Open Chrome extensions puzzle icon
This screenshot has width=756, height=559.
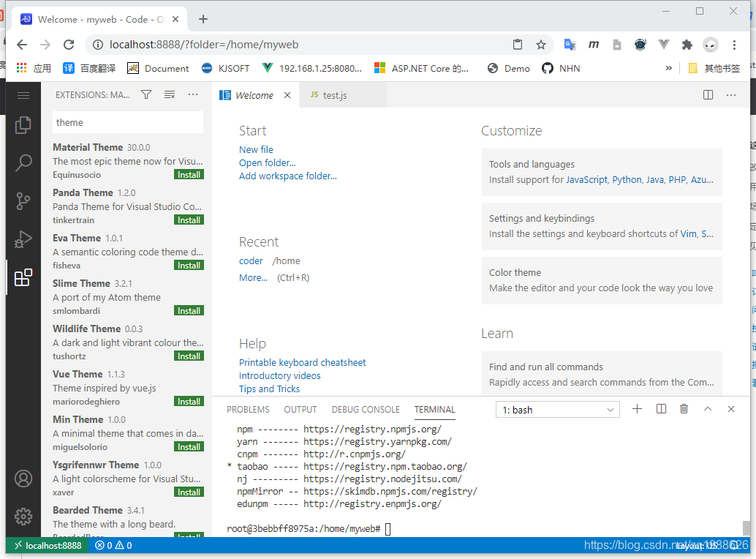(687, 45)
